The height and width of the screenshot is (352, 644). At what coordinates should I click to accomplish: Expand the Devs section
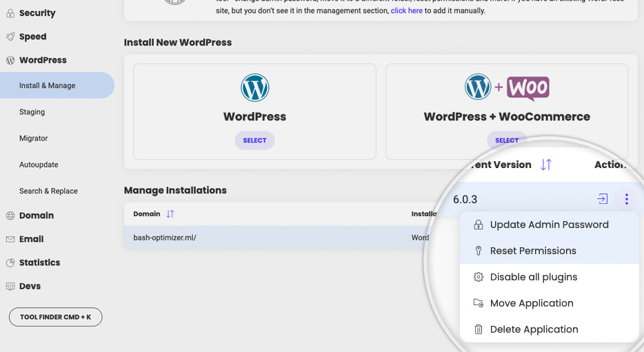click(30, 287)
